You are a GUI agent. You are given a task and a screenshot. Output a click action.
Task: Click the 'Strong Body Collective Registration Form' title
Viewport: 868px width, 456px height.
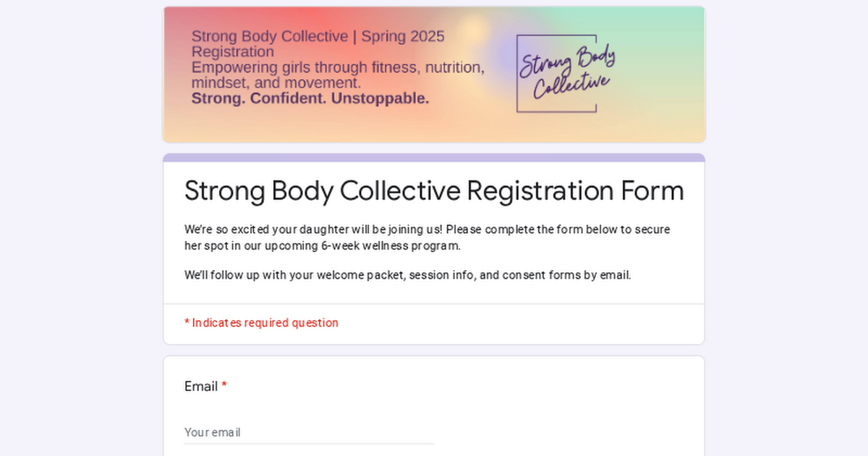tap(434, 191)
